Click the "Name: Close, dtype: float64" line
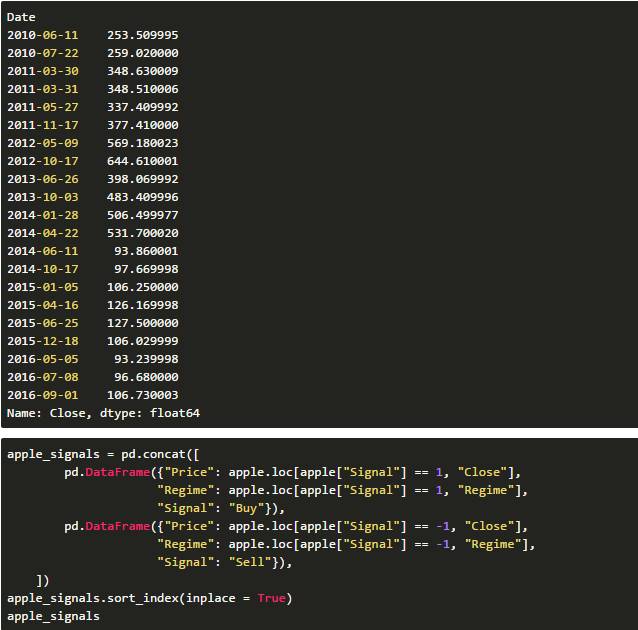Image resolution: width=638 pixels, height=630 pixels. coord(103,413)
